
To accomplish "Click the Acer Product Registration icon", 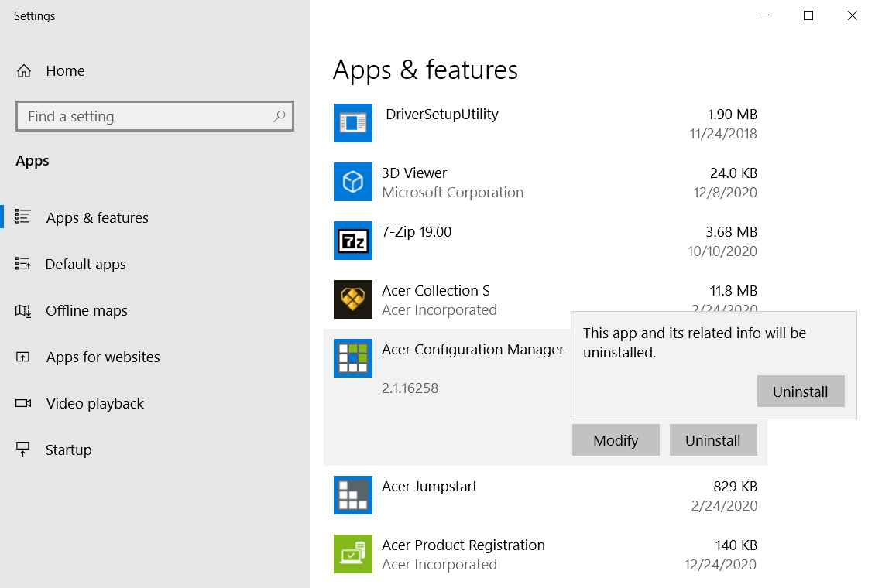I will click(352, 554).
